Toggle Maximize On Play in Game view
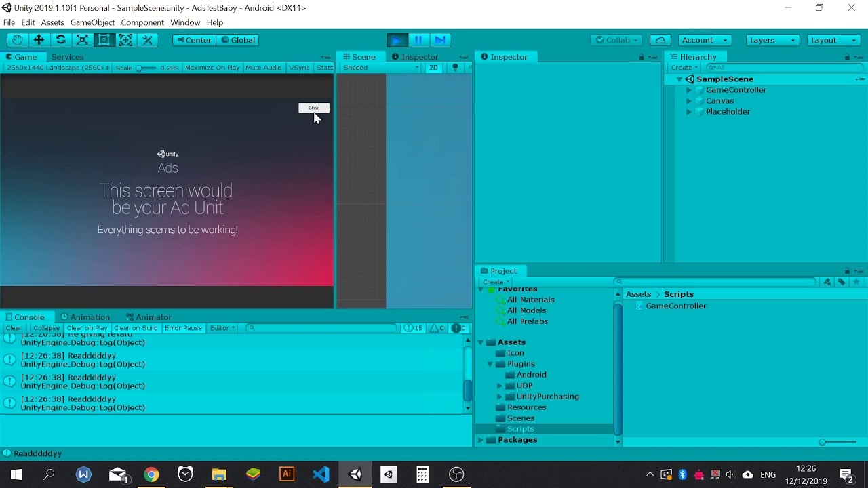Image resolution: width=868 pixels, height=488 pixels. tap(212, 68)
